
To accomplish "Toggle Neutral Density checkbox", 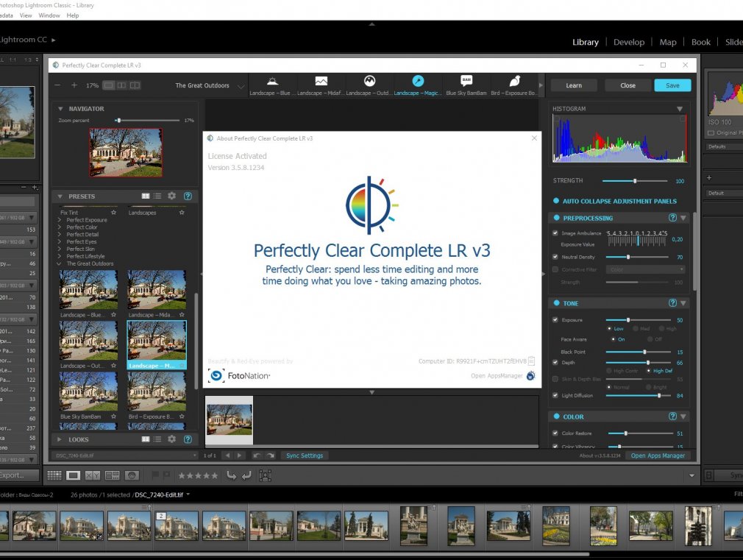I will pos(555,257).
